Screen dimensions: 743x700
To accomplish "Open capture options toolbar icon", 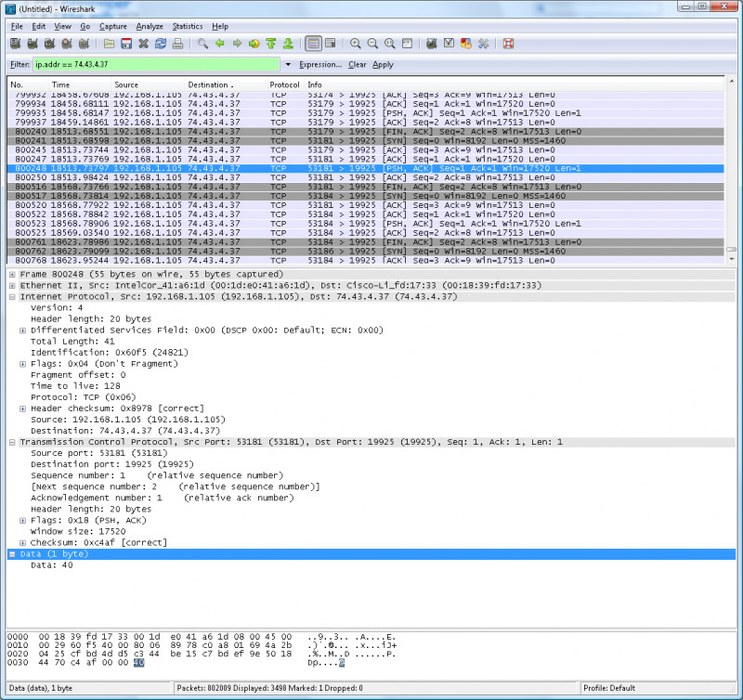I will [x=33, y=44].
